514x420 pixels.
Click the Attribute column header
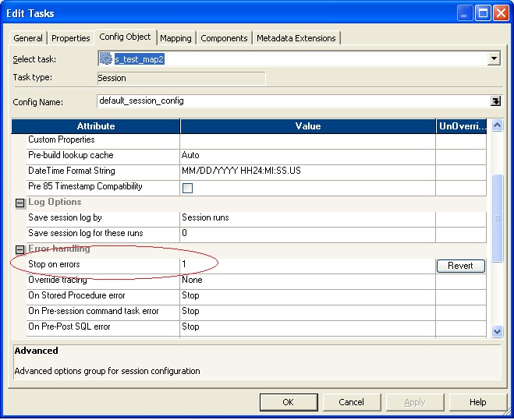point(96,126)
